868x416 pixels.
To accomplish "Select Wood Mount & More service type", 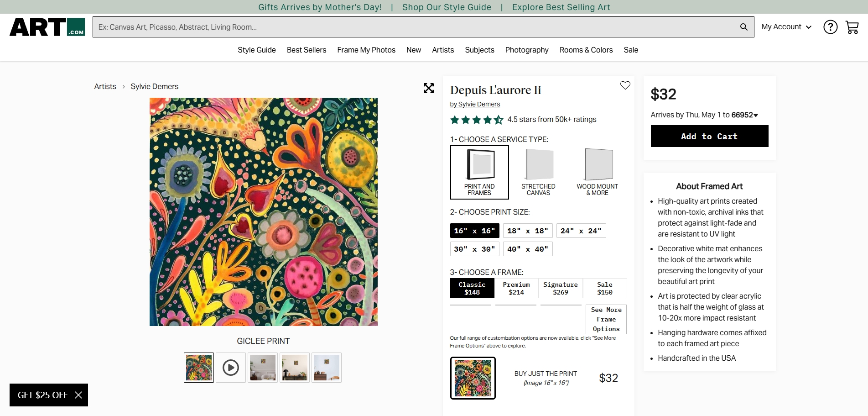I will tap(597, 172).
